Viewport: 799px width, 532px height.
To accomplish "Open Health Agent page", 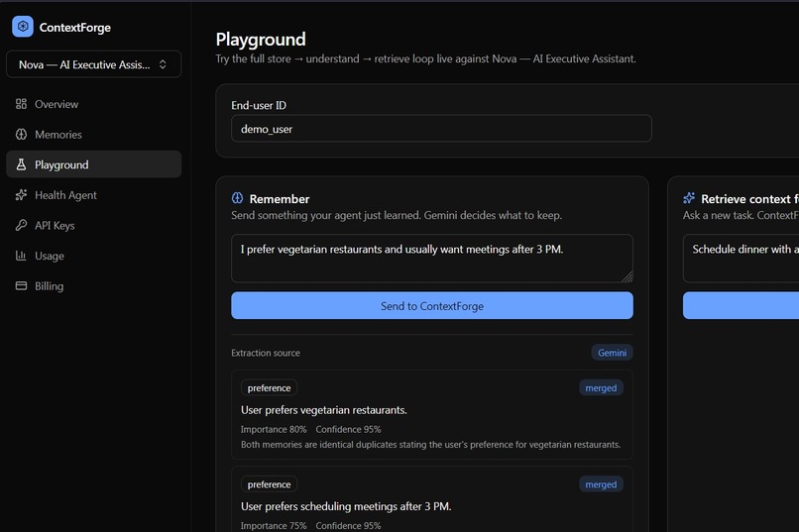I will pyautogui.click(x=94, y=195).
